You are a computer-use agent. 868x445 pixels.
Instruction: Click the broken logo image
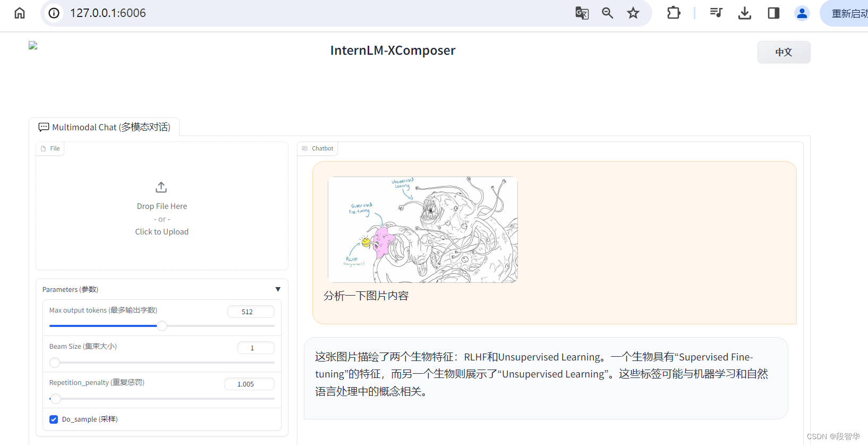(x=33, y=46)
